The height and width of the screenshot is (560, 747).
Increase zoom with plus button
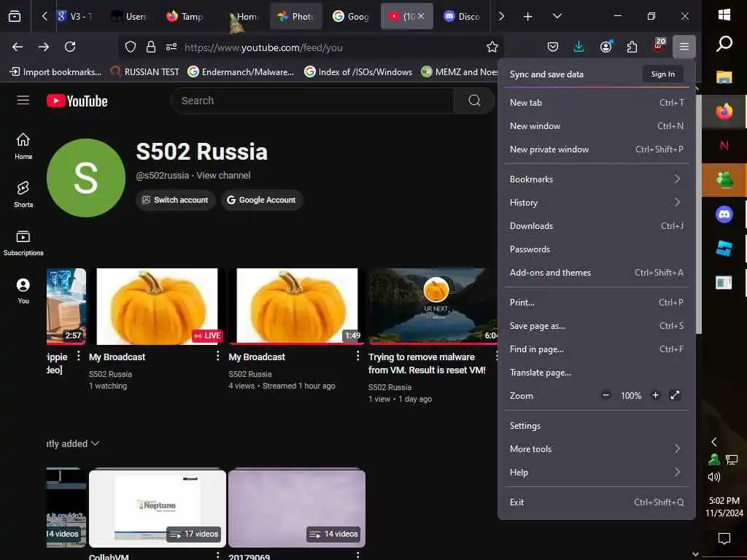(x=656, y=395)
